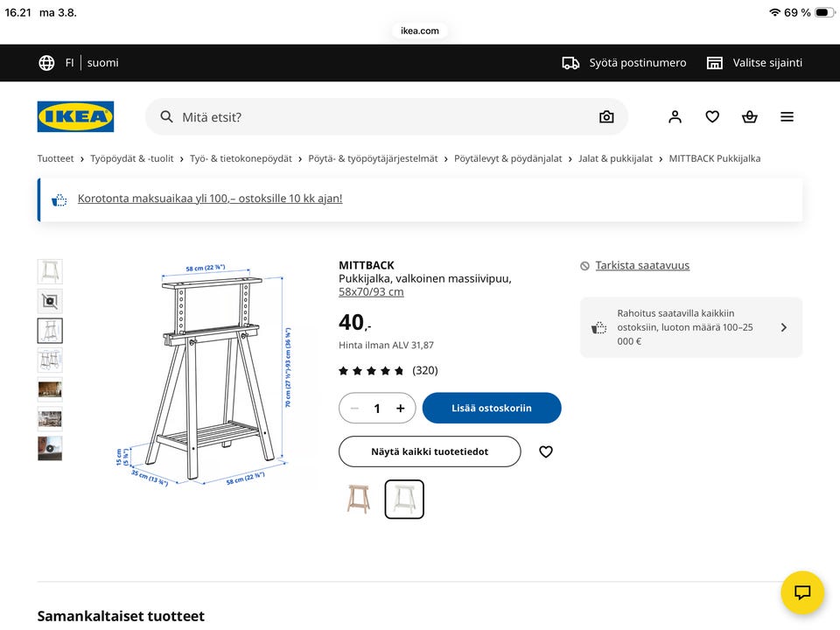Image resolution: width=840 pixels, height=630 pixels.
Task: Open Tarkista saatavuus link
Action: pos(642,265)
